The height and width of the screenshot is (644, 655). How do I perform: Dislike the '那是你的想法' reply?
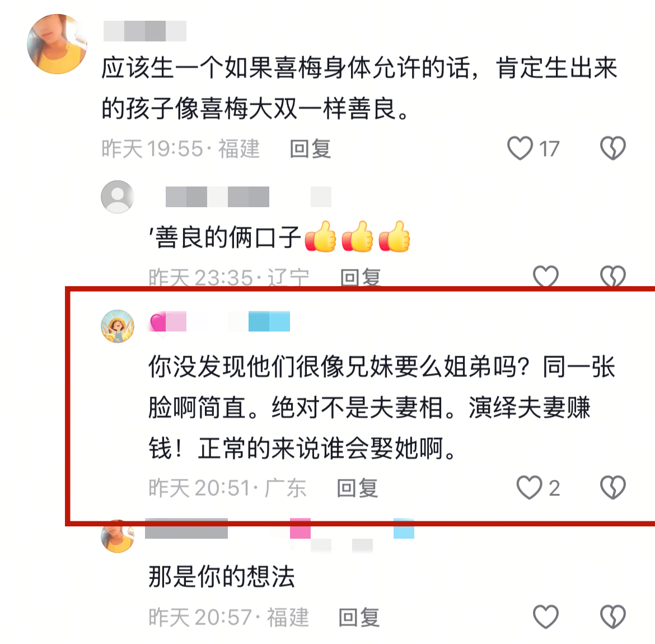coord(613,617)
